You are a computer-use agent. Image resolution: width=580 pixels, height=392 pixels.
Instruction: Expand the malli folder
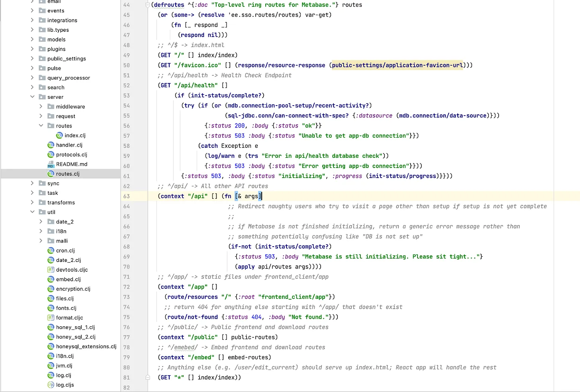pos(41,241)
